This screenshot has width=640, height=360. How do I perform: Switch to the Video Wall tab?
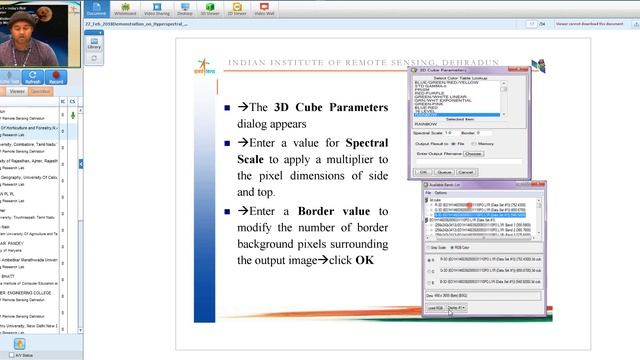pyautogui.click(x=264, y=9)
